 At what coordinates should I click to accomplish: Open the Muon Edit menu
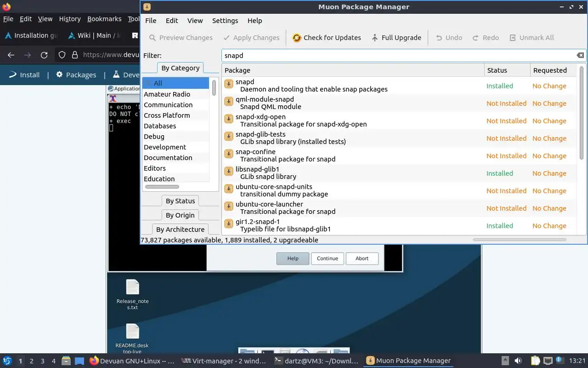tap(172, 21)
